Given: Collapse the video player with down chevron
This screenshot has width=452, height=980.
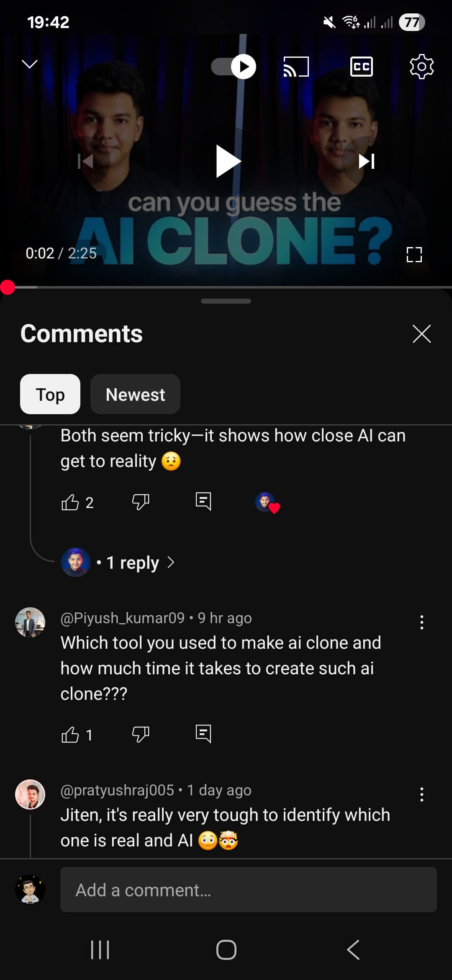Looking at the screenshot, I should click(30, 64).
